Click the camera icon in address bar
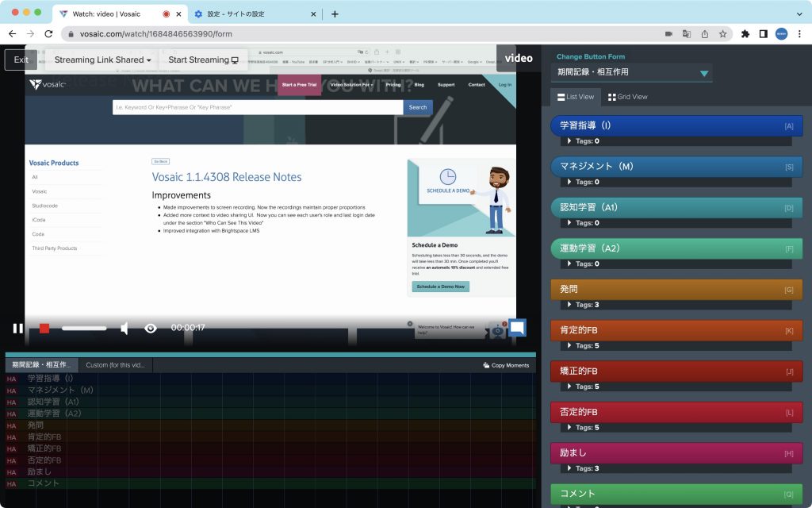 (x=668, y=33)
